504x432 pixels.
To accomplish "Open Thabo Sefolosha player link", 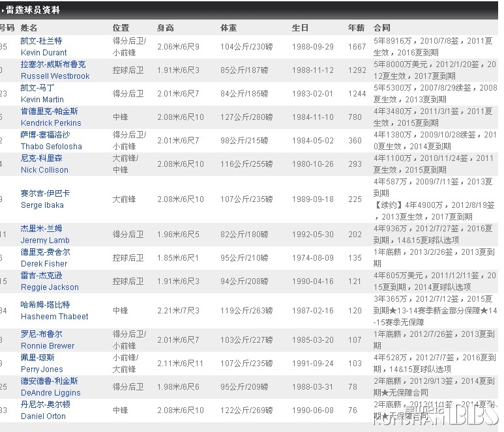I will click(52, 146).
